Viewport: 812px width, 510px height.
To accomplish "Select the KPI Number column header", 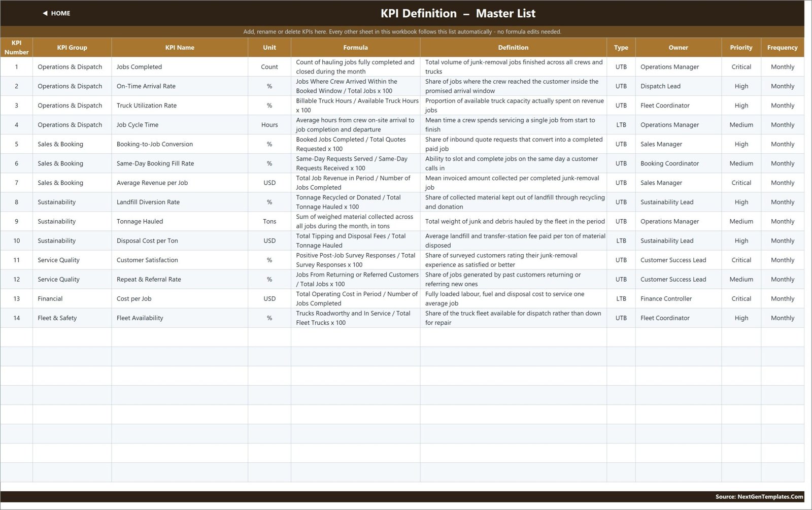I will (16, 47).
